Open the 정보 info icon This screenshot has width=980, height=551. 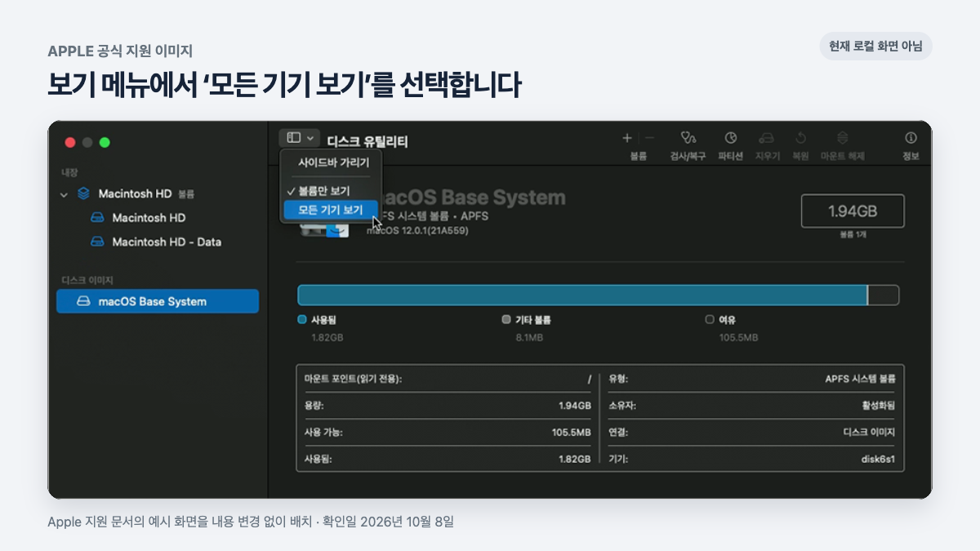tap(911, 138)
